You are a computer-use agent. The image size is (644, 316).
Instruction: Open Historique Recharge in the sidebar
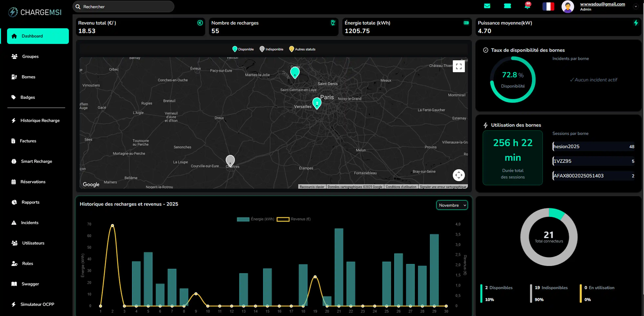(x=40, y=120)
